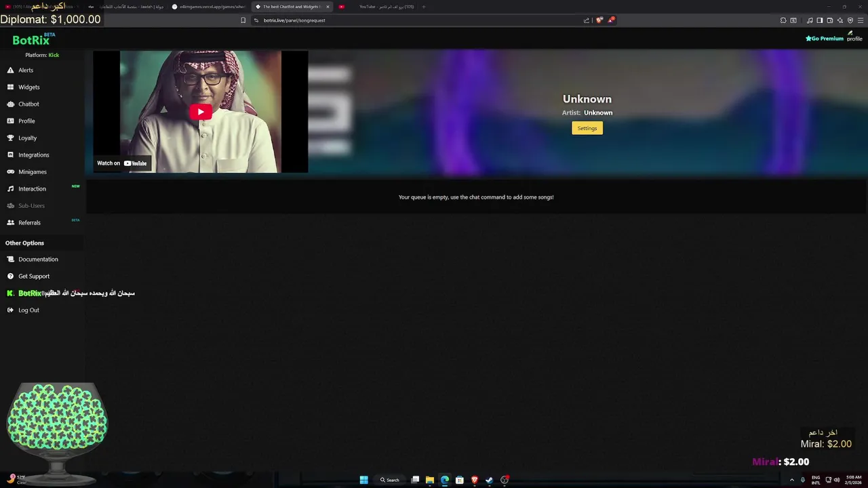Click the Windows Start button
Screen dimensions: 868x488
[364, 480]
